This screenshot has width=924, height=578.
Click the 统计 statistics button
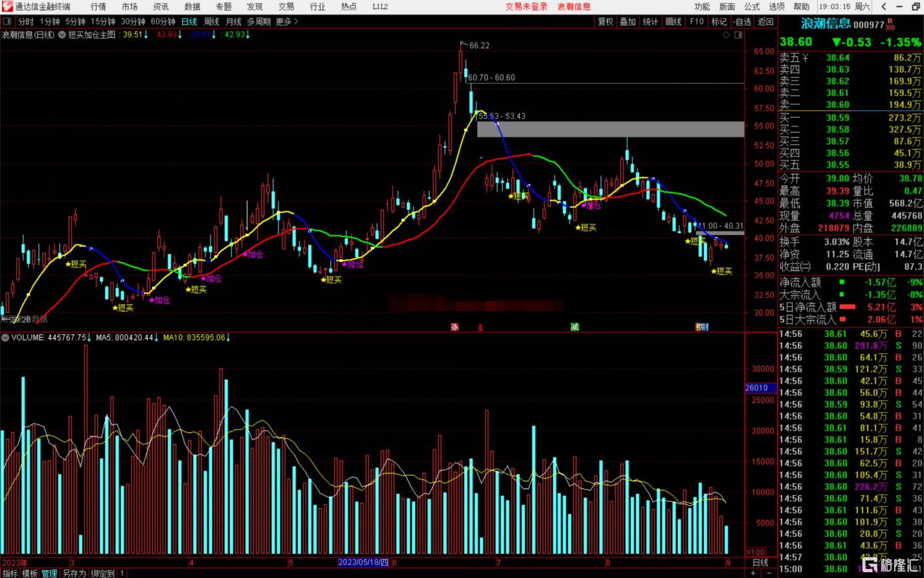click(x=651, y=21)
